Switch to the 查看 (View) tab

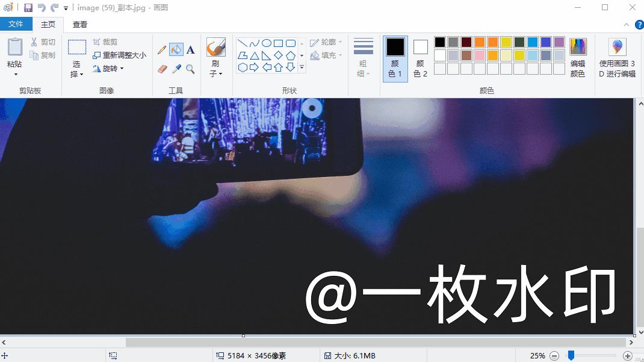[80, 25]
